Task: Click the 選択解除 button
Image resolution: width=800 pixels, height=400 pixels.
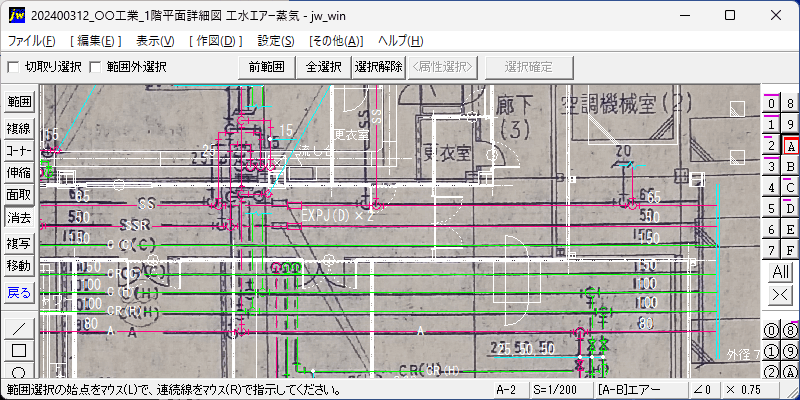Action: tap(379, 67)
